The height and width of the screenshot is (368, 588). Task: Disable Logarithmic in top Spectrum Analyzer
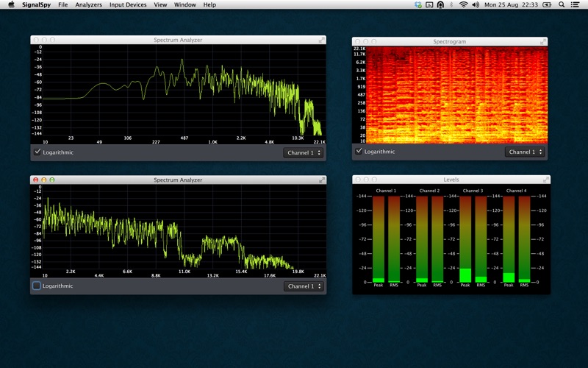[37, 152]
